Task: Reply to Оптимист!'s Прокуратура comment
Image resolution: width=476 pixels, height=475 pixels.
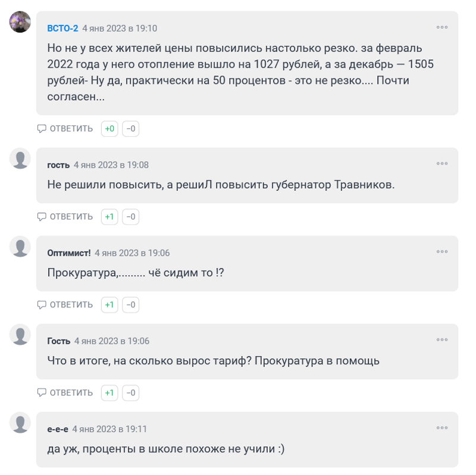Action: tap(65, 305)
